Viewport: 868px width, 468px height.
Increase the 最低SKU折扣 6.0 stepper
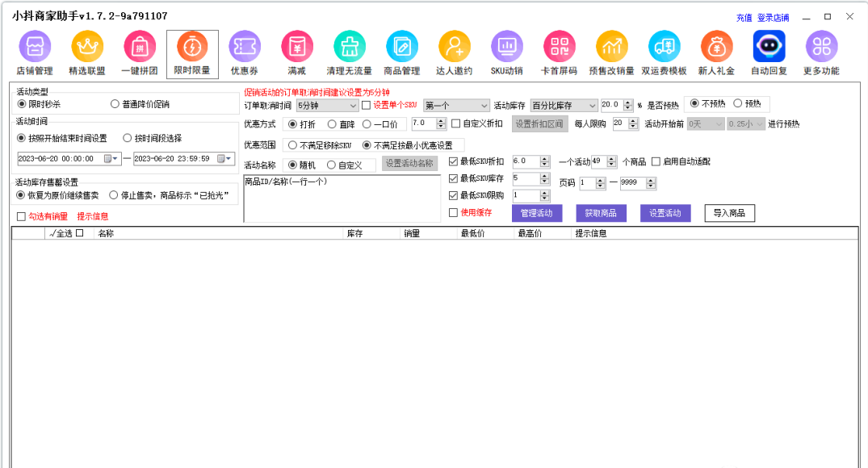(545, 159)
